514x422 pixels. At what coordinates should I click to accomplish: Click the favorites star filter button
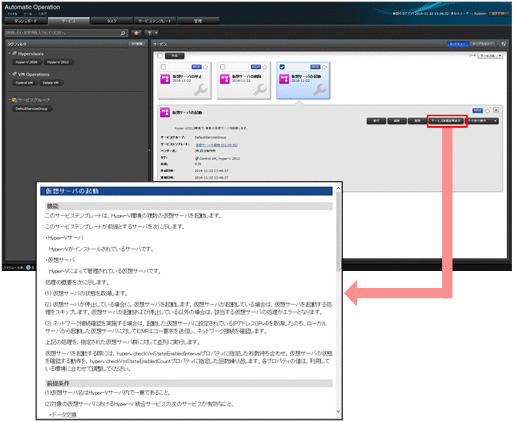[136, 33]
